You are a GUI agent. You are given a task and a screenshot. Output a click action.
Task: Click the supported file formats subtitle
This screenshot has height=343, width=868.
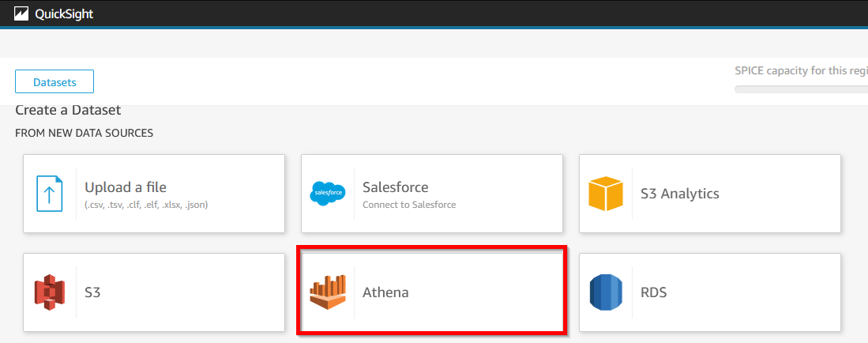pyautogui.click(x=146, y=205)
